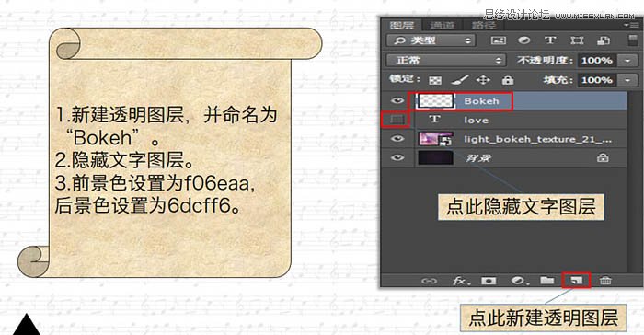Select the Bokeh layer name
Image resolution: width=644 pixels, height=335 pixels.
[x=481, y=101]
